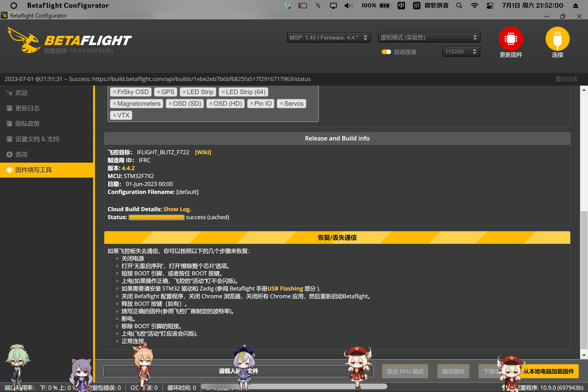588x392 pixels.
Task: Click the 循环时间 status bar entry
Action: (182, 388)
